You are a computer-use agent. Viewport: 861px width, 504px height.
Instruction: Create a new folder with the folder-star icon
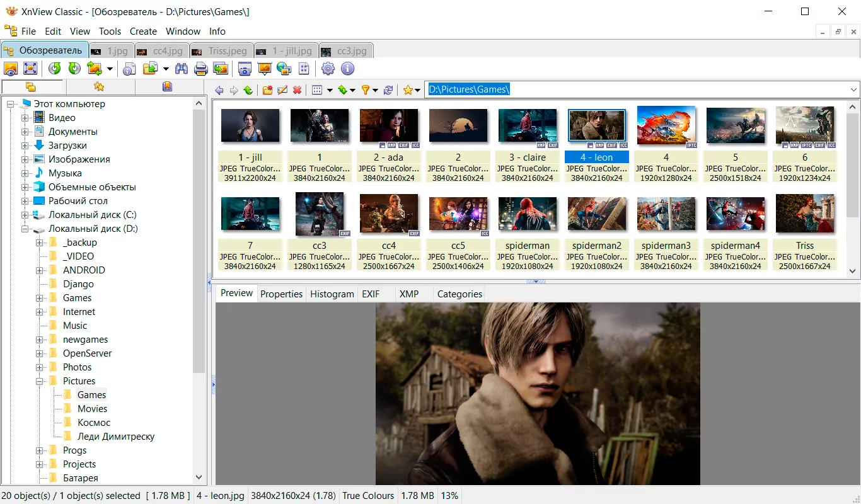click(268, 90)
